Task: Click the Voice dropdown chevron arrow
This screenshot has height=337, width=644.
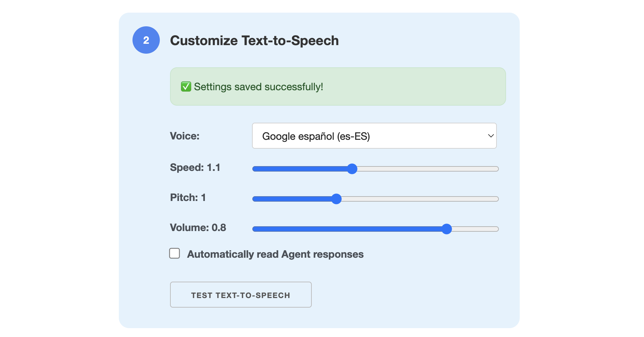Action: [491, 136]
